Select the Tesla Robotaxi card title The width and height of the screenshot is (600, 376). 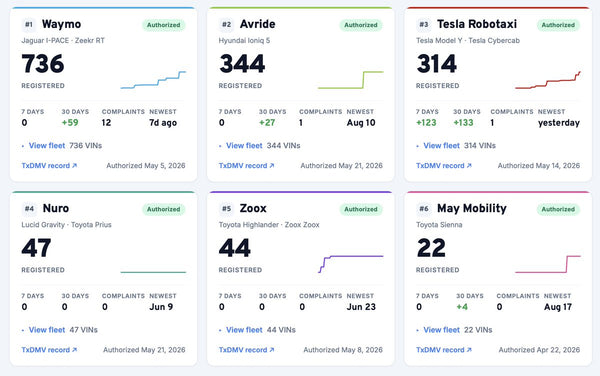477,24
